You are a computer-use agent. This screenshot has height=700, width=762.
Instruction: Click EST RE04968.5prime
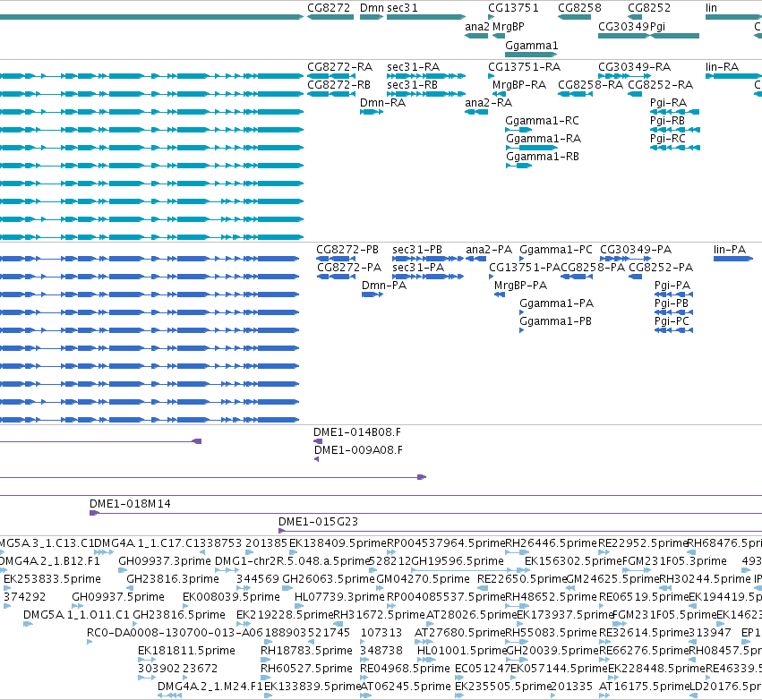[406, 669]
